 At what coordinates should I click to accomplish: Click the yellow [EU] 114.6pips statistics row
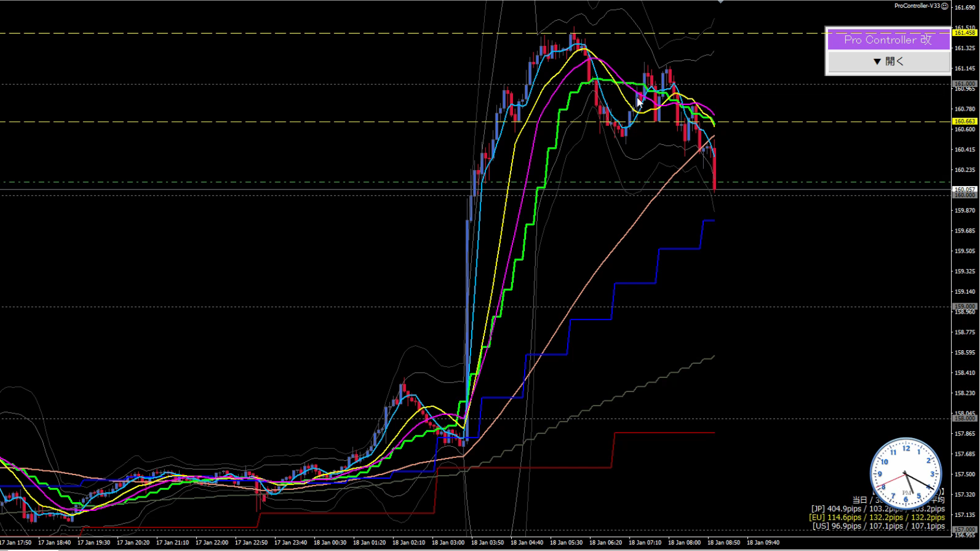point(877,517)
